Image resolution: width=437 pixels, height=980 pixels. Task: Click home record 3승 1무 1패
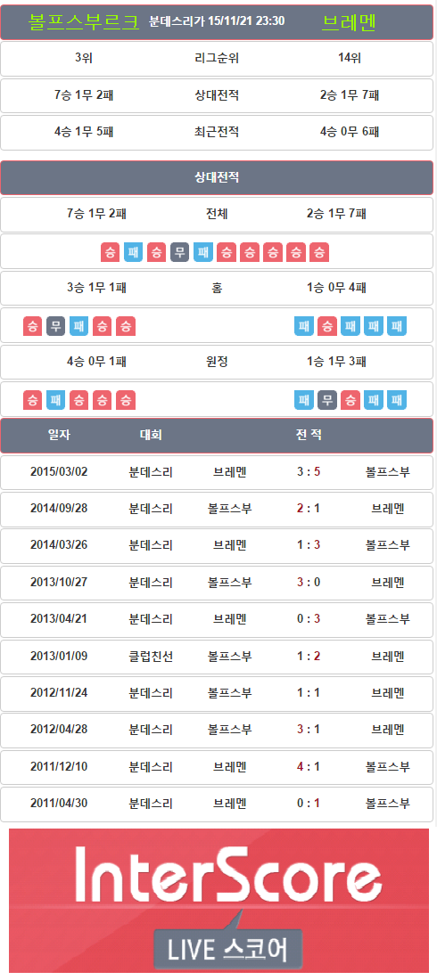97,288
